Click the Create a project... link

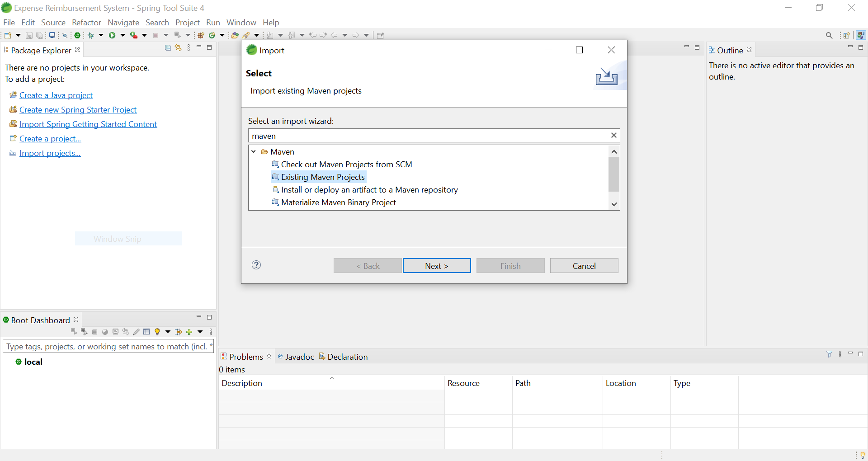point(50,139)
